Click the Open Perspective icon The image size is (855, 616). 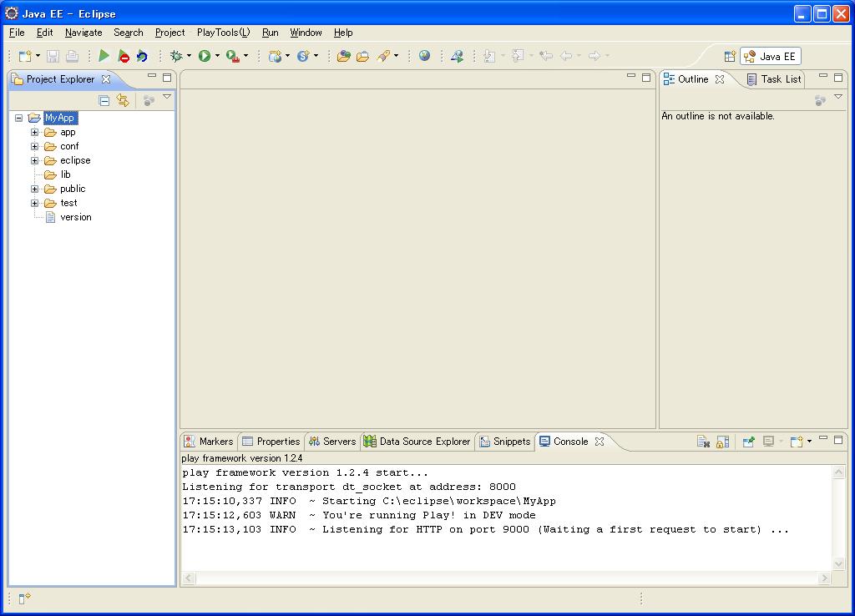click(x=730, y=56)
